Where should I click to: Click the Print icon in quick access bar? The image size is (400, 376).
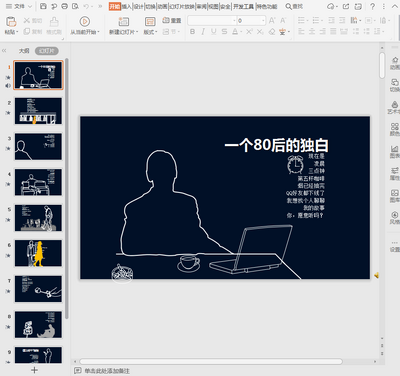(x=65, y=6)
